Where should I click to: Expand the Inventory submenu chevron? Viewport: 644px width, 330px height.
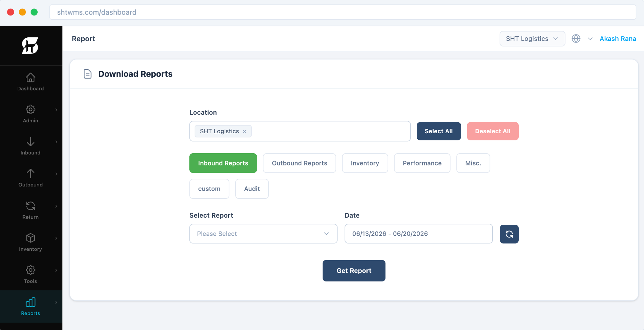pos(56,238)
